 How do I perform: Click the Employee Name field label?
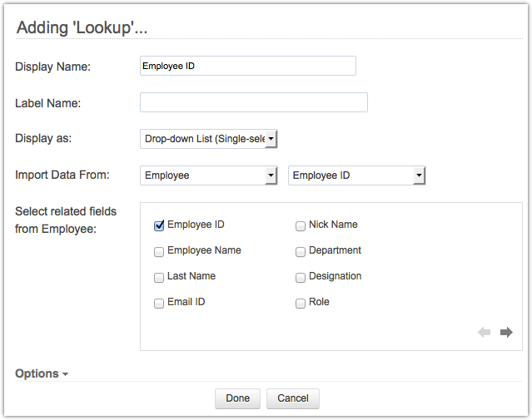[204, 250]
